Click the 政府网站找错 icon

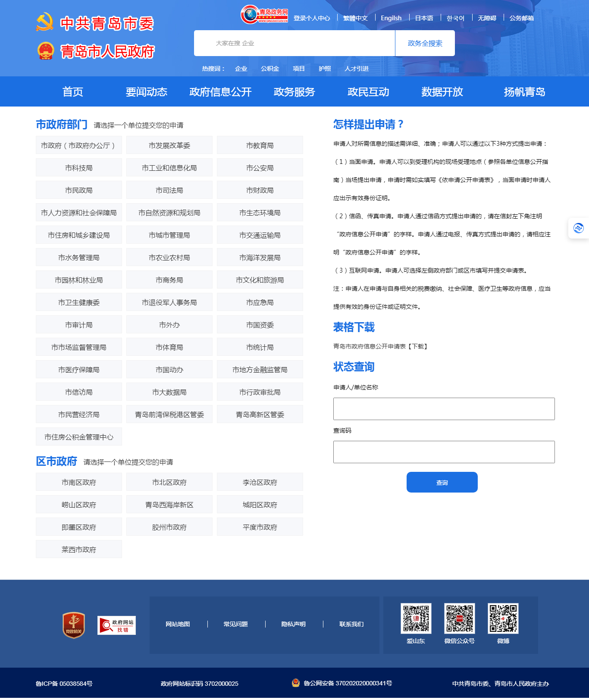click(x=116, y=625)
